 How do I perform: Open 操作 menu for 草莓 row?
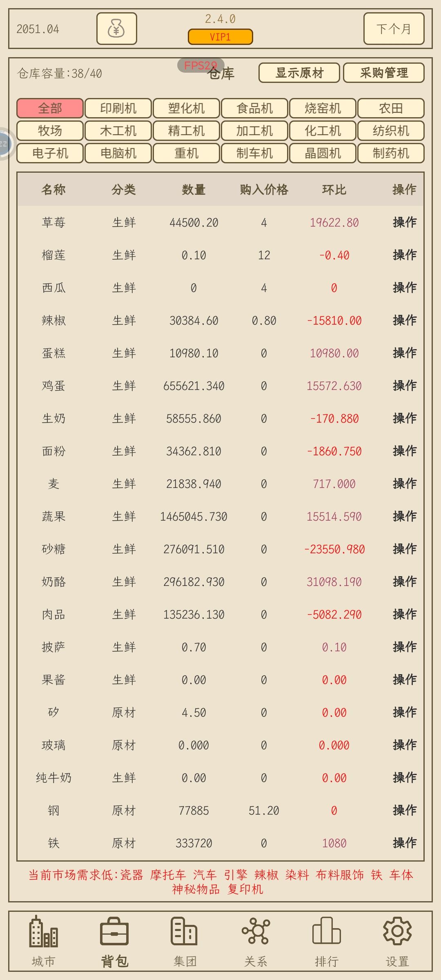[404, 222]
